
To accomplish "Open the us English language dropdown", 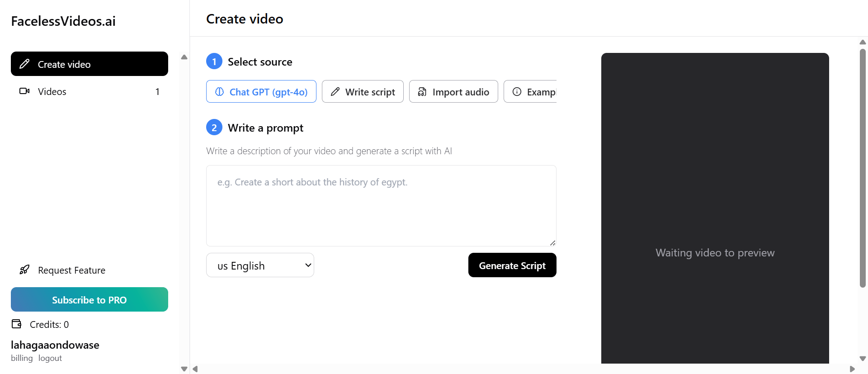I will (260, 265).
